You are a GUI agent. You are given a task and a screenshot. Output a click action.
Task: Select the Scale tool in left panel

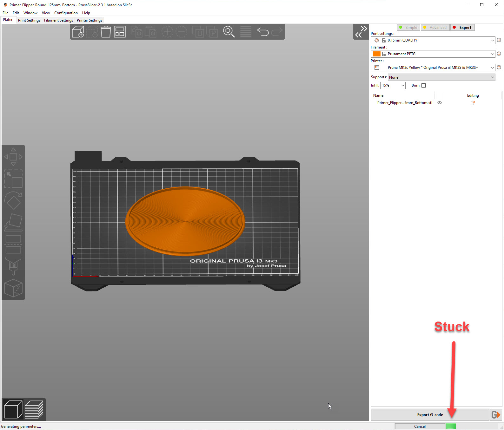point(13,179)
